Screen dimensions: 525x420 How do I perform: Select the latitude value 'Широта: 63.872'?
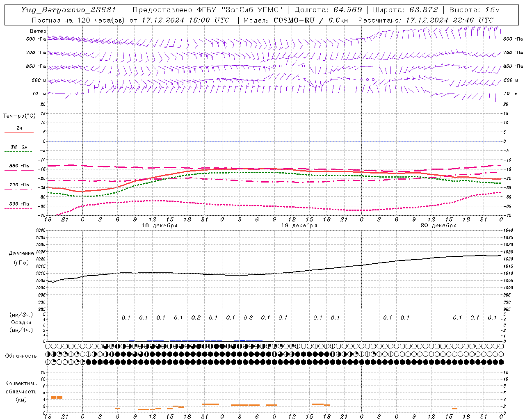(x=405, y=10)
